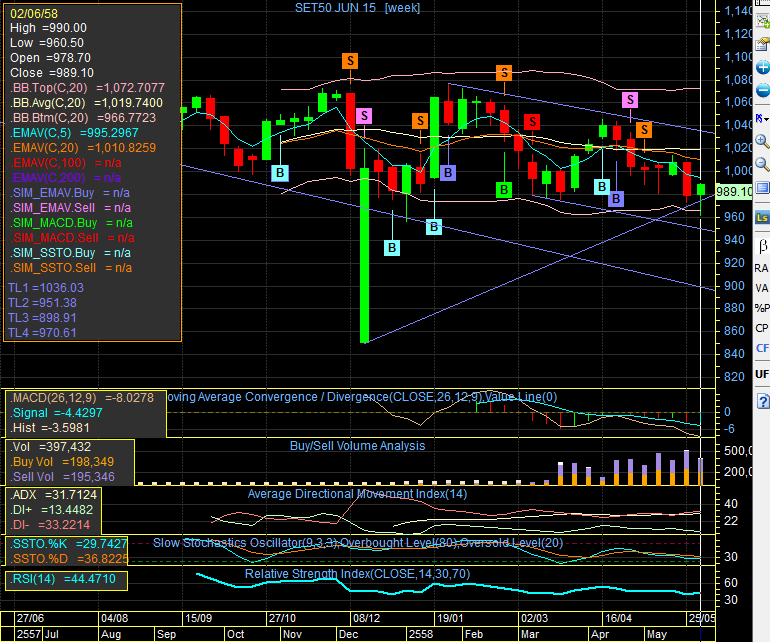Click the blue minus icon in sidebar
Viewport: 770px width, 642px height.
[763, 90]
